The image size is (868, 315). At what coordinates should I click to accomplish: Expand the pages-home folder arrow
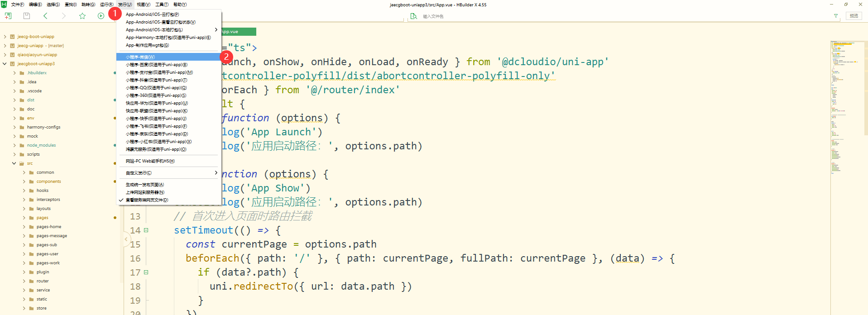pos(24,227)
